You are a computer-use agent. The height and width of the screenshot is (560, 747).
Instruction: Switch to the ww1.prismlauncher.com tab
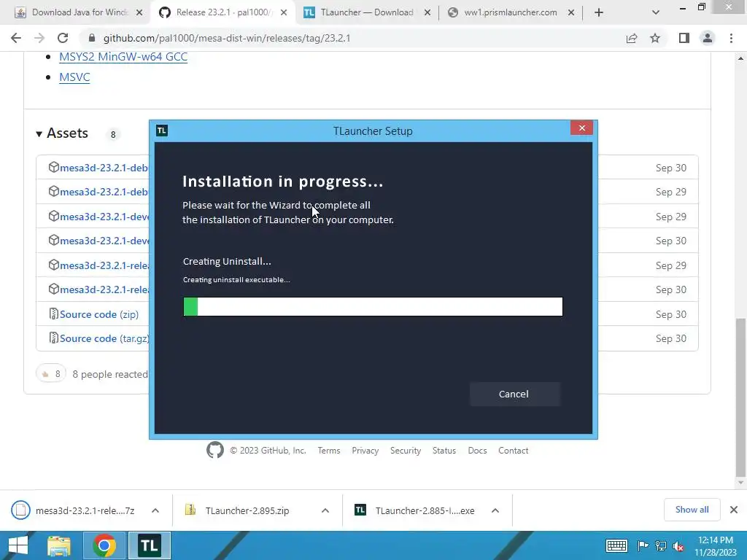510,12
